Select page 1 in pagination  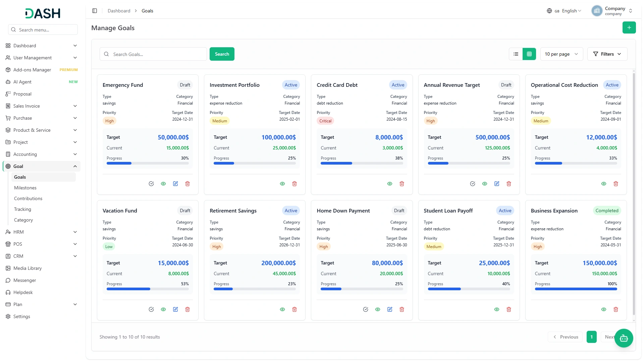pyautogui.click(x=592, y=337)
